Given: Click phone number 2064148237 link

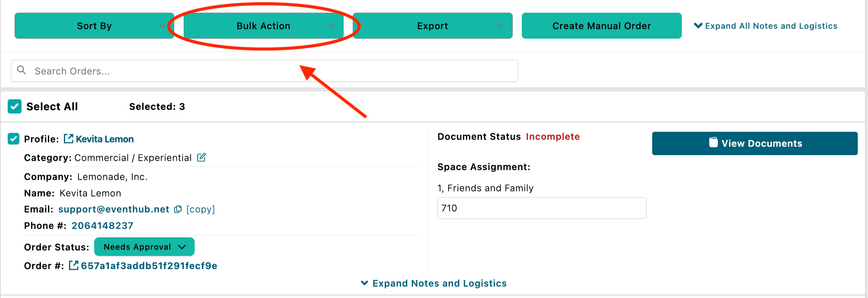Looking at the screenshot, I should pos(102,226).
